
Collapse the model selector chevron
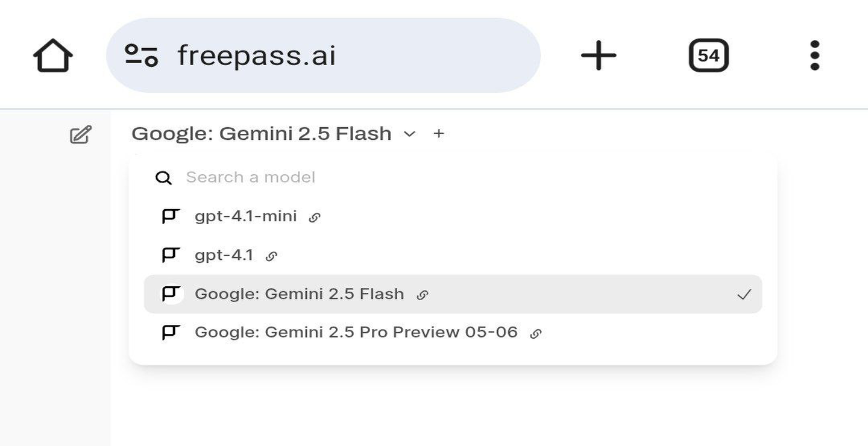click(410, 134)
